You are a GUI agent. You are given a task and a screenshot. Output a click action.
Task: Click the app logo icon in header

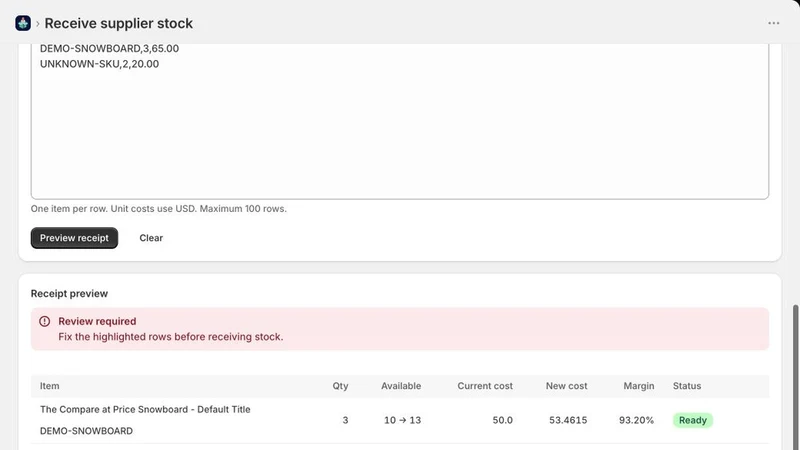(x=23, y=23)
